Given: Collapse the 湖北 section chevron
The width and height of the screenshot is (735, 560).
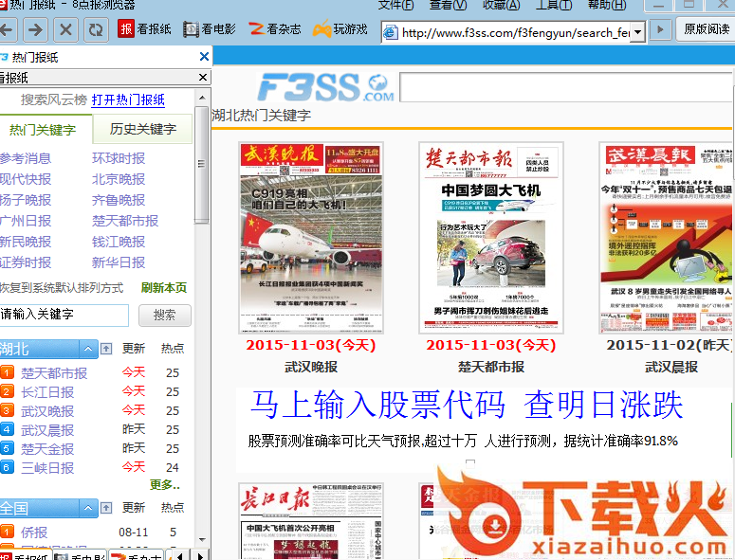Looking at the screenshot, I should click(88, 349).
